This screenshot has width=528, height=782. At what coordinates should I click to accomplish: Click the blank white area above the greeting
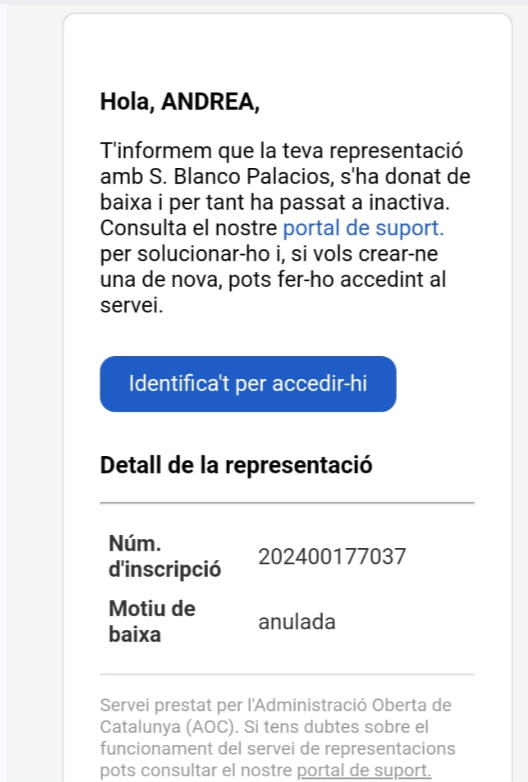287,50
